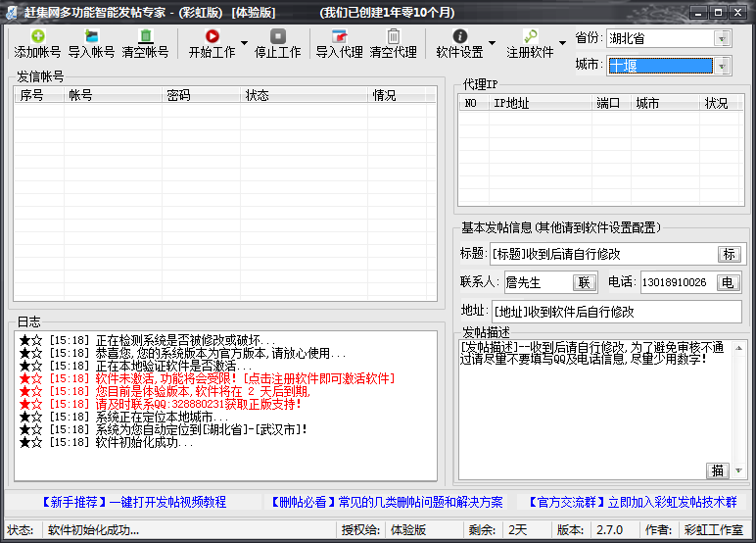Click the 地址 address input field
This screenshot has width=756, height=543.
pyautogui.click(x=614, y=312)
